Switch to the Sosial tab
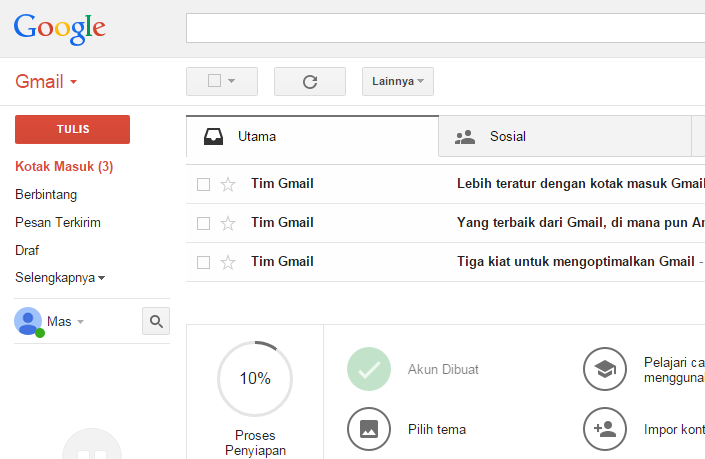 tap(565, 137)
